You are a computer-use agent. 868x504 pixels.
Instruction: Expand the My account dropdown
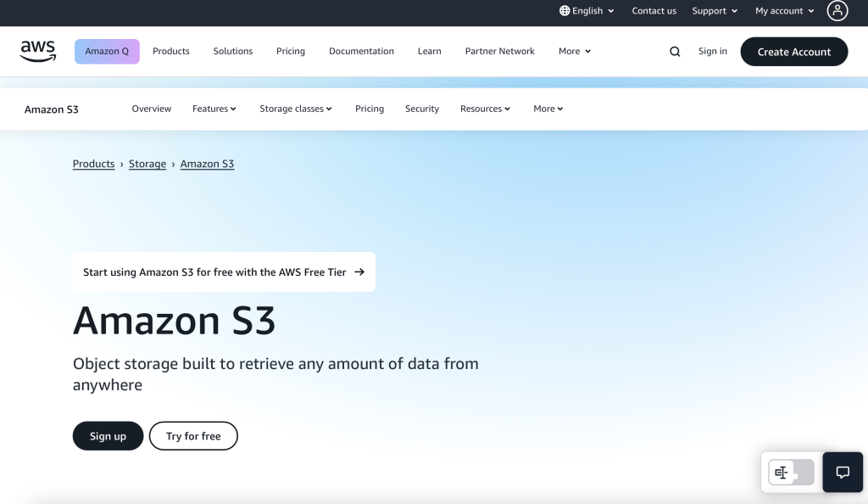point(784,10)
